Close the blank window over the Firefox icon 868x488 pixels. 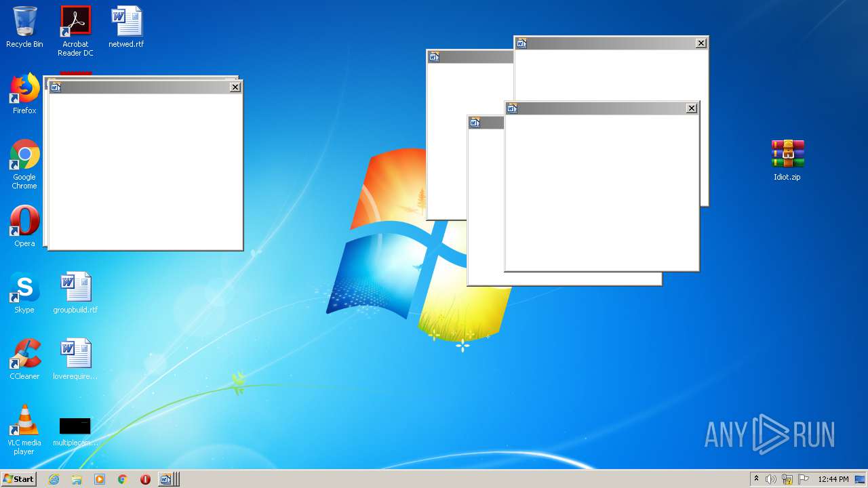(235, 87)
